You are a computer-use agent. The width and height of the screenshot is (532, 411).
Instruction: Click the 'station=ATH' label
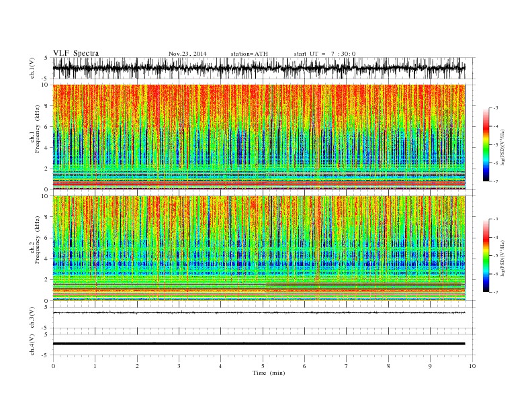(x=249, y=54)
